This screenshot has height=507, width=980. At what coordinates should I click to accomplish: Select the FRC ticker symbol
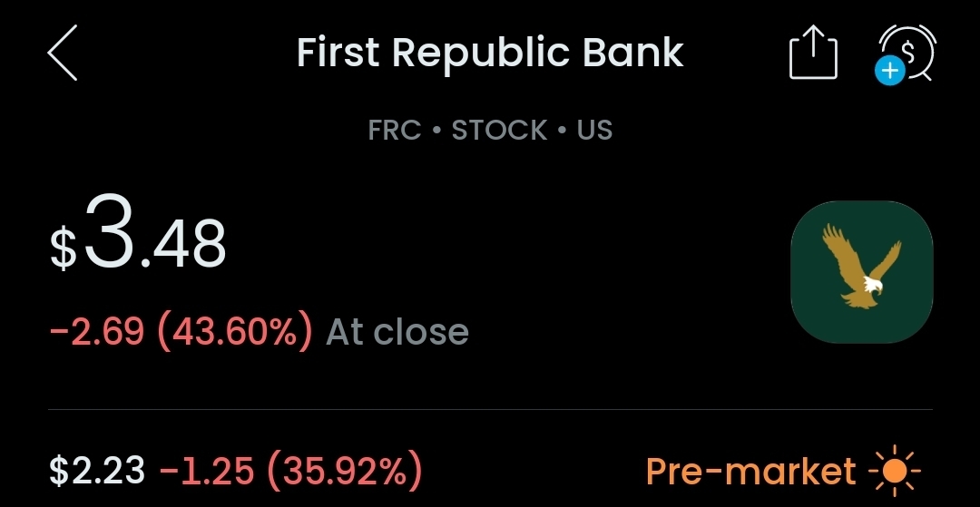click(x=395, y=131)
